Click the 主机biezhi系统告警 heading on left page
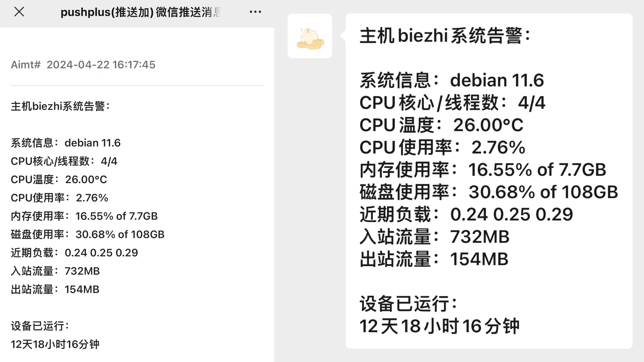644x362 pixels. 60,106
